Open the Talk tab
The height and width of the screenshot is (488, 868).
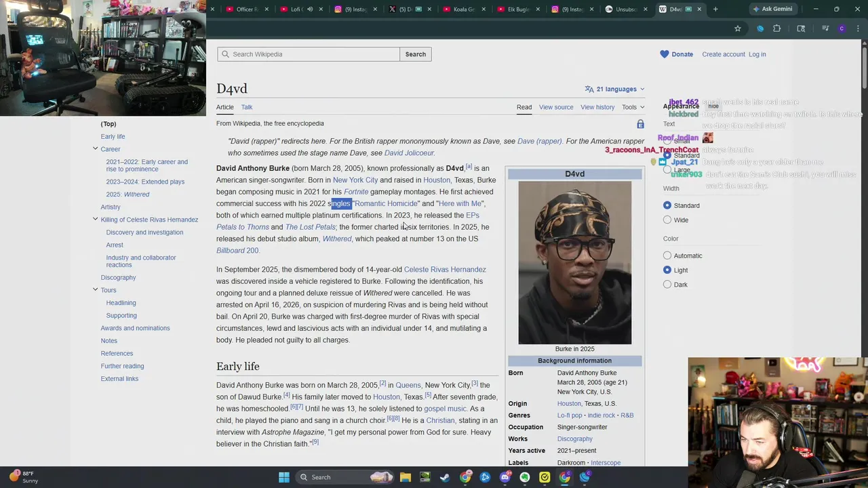coord(247,107)
